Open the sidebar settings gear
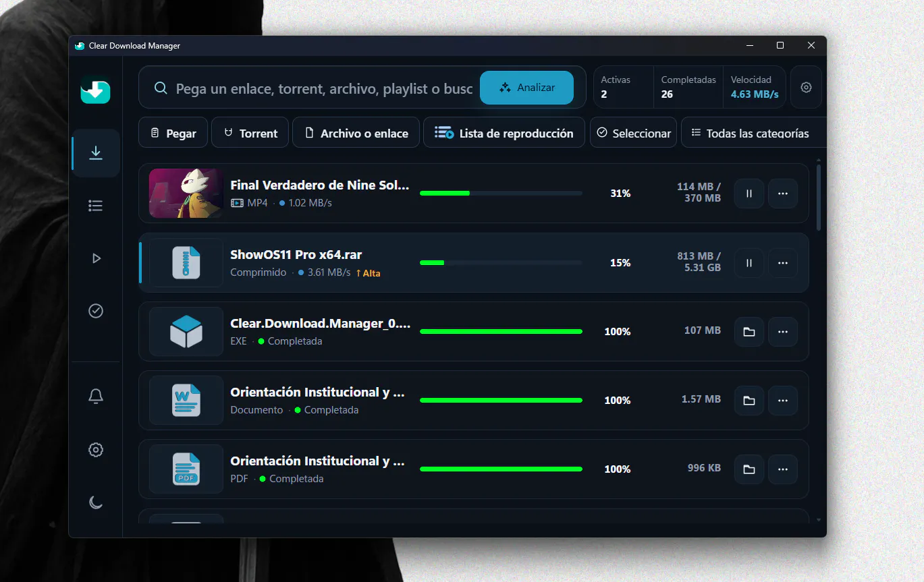This screenshot has width=924, height=582. point(96,450)
